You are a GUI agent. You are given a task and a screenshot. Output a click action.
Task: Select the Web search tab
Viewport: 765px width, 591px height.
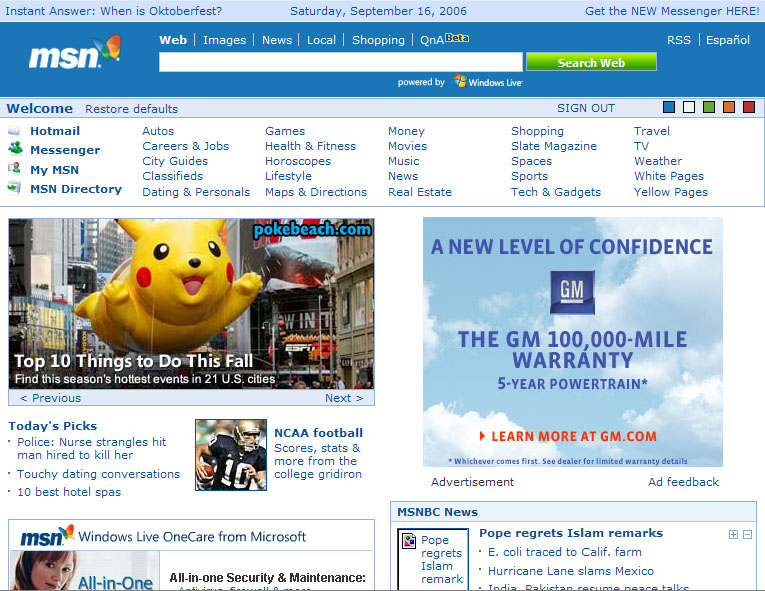tap(173, 40)
